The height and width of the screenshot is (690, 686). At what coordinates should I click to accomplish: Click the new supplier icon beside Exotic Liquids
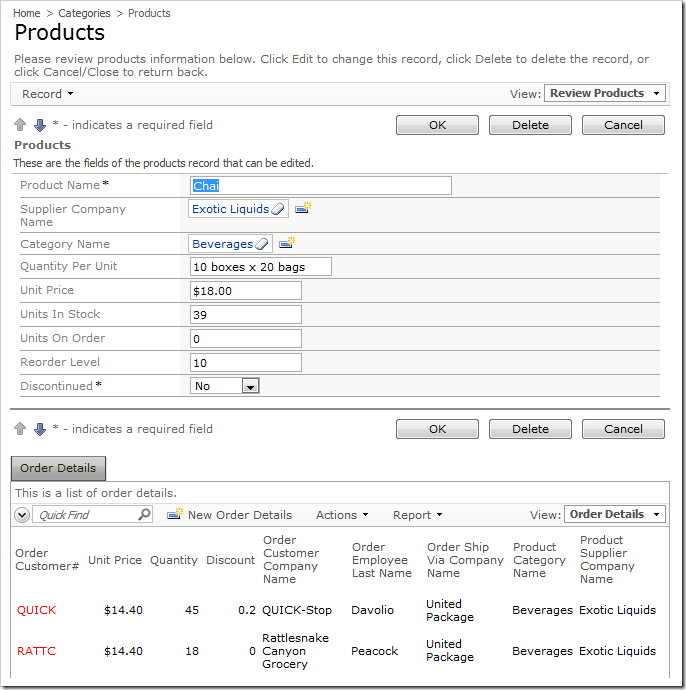pyautogui.click(x=302, y=208)
